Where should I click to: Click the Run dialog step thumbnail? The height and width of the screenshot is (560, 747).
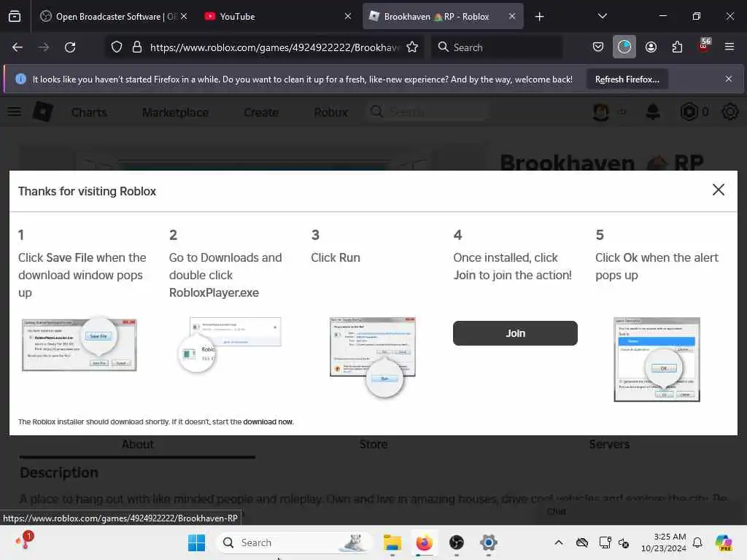click(373, 357)
